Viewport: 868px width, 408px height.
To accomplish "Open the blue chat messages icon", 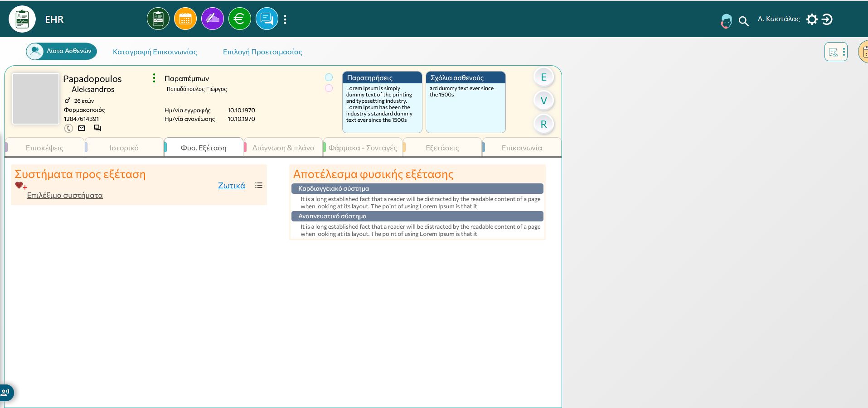I will click(x=267, y=19).
